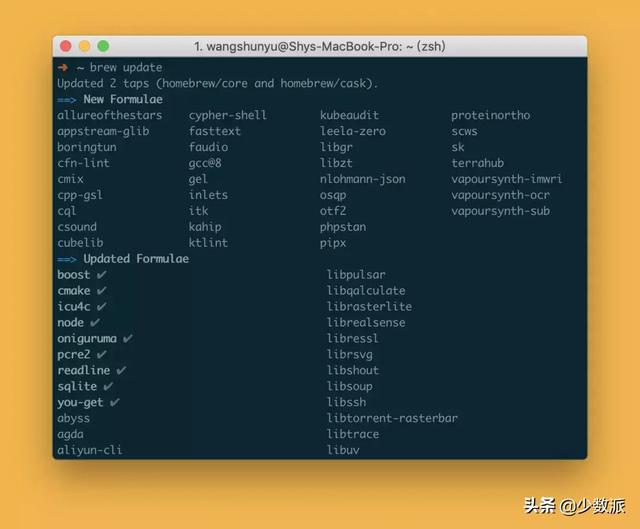Click the 'csound' entry
This screenshot has width=640, height=529.
click(77, 227)
